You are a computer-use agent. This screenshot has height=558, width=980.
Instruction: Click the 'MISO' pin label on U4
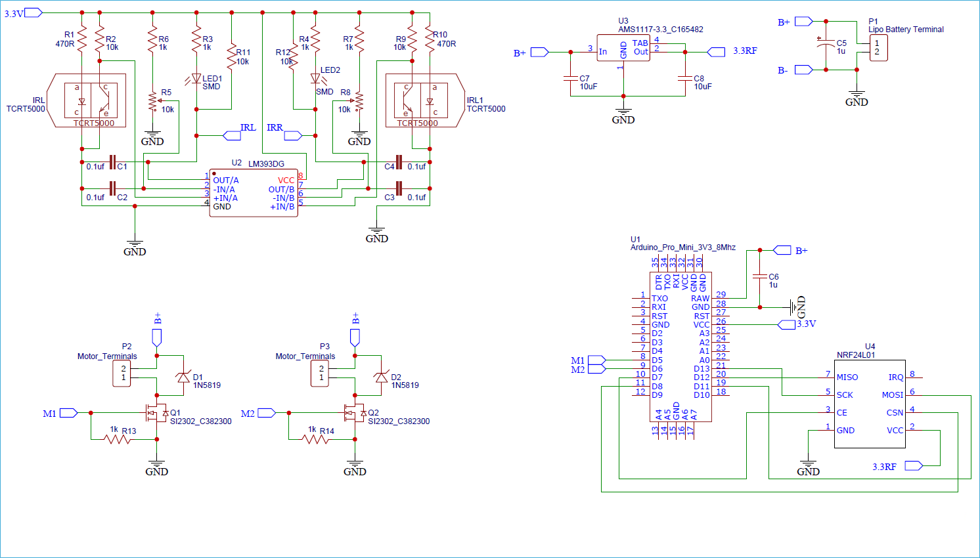tap(847, 377)
